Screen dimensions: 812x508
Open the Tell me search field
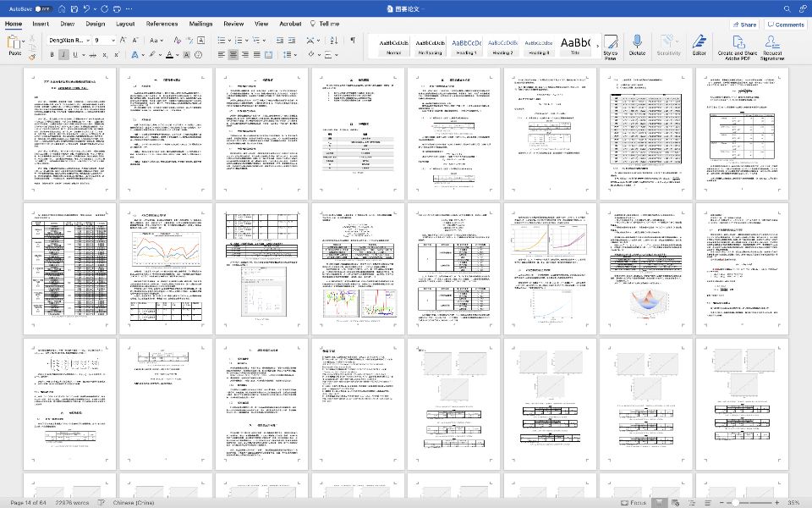pos(325,24)
